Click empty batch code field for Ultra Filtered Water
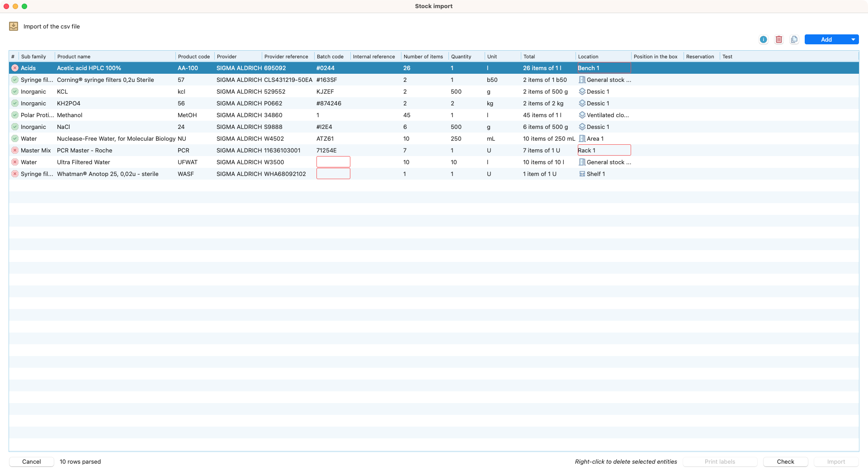868x475 pixels. [333, 162]
